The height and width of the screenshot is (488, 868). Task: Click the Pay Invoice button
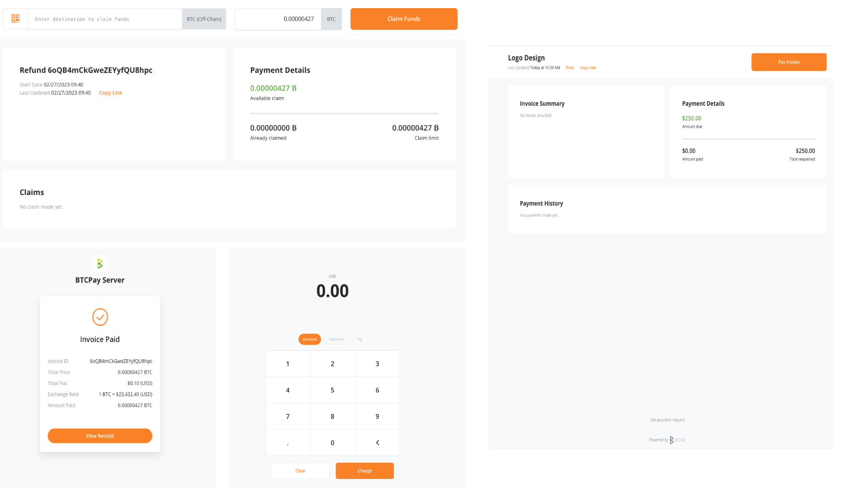(789, 62)
